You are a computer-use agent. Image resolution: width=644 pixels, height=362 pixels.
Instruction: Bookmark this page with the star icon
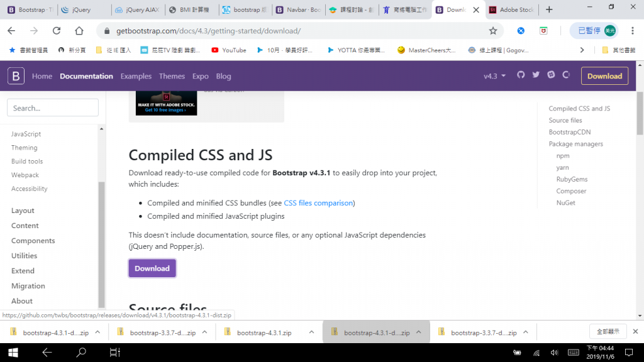pyautogui.click(x=493, y=31)
